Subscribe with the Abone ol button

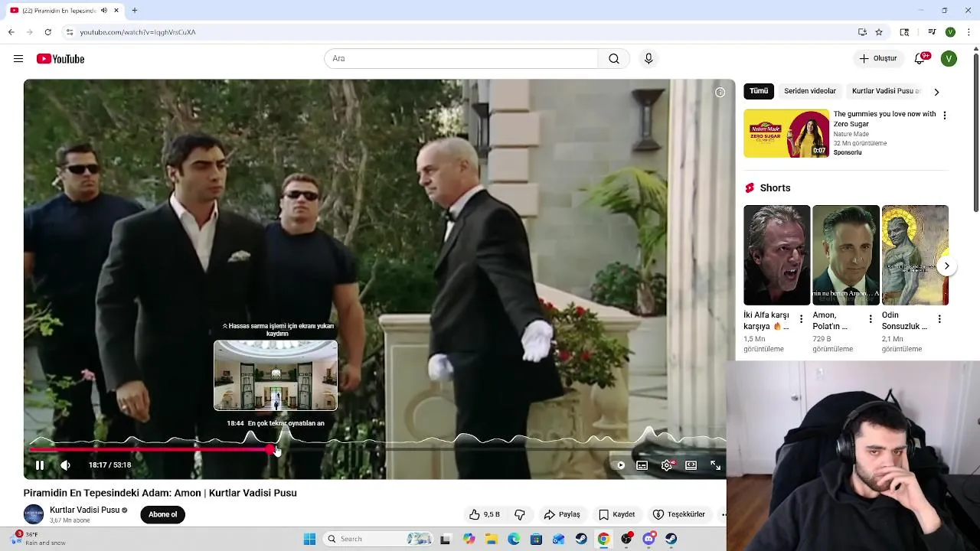click(162, 514)
